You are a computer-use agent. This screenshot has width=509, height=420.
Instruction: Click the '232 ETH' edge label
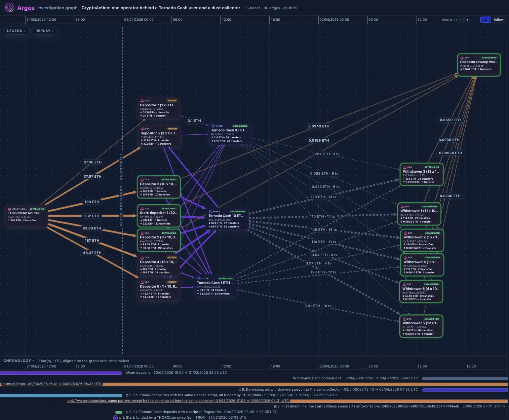[x=92, y=216]
